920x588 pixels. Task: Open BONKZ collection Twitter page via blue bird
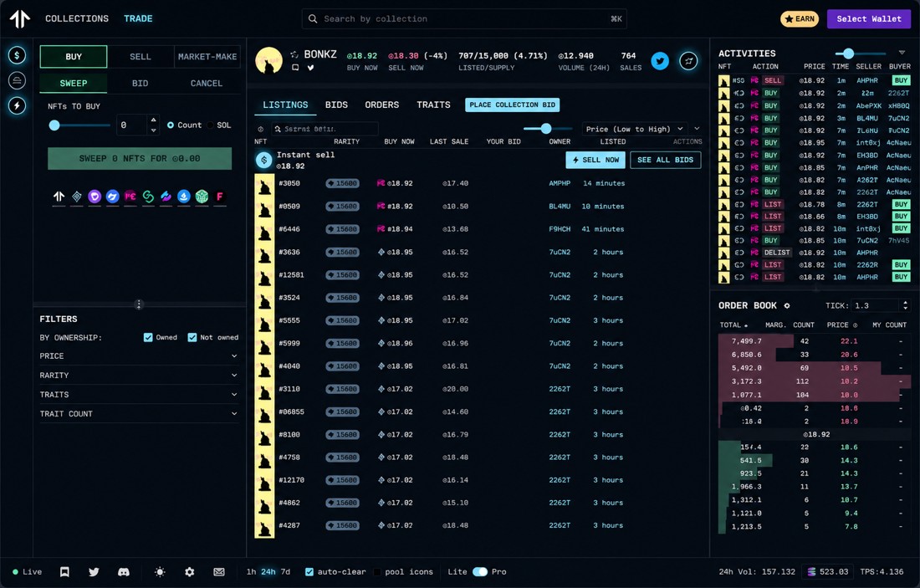coord(660,60)
